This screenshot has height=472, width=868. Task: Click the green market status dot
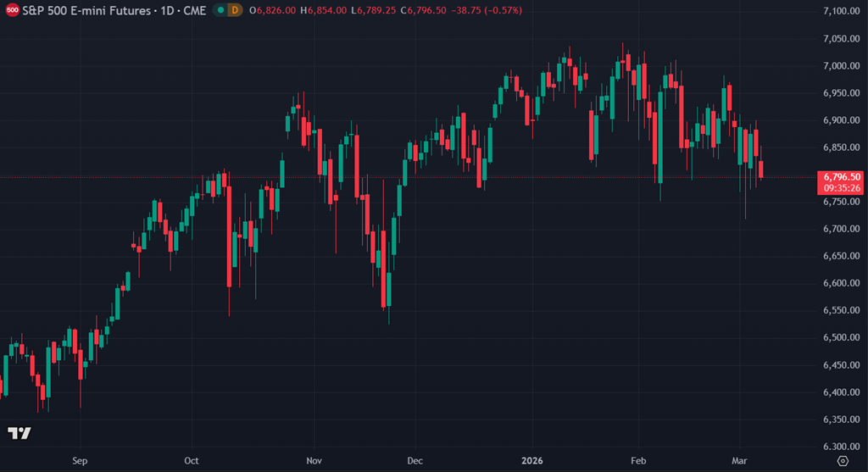tap(220, 10)
